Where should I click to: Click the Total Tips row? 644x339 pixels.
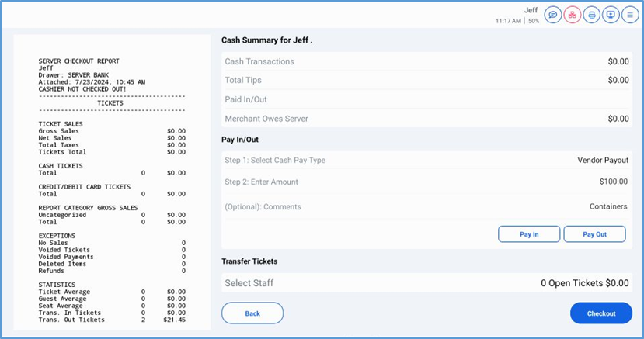tap(426, 80)
